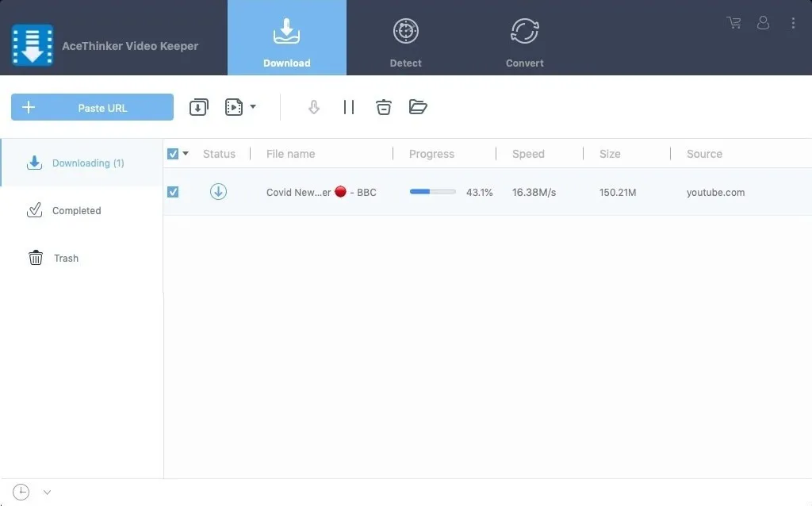Screen dimensions: 812x506
Task: Expand the history chevron at bottom left
Action: coord(46,492)
